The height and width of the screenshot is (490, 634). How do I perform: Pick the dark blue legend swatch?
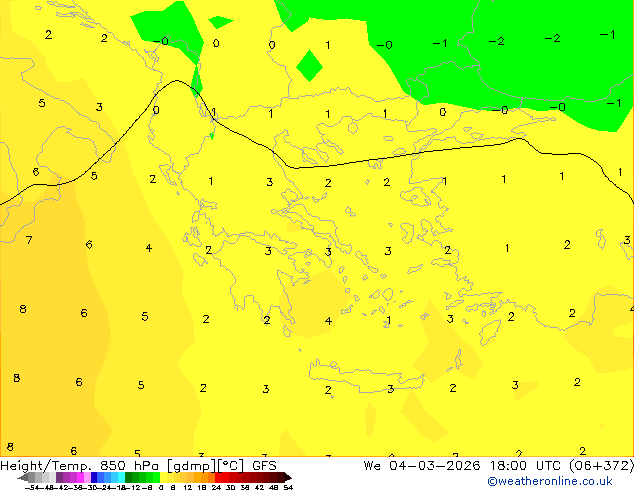point(94,477)
